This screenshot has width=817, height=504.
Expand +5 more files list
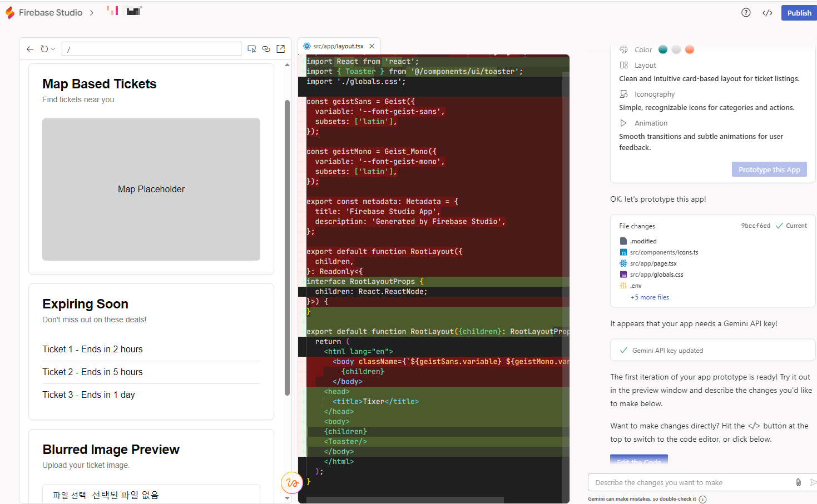pos(650,297)
